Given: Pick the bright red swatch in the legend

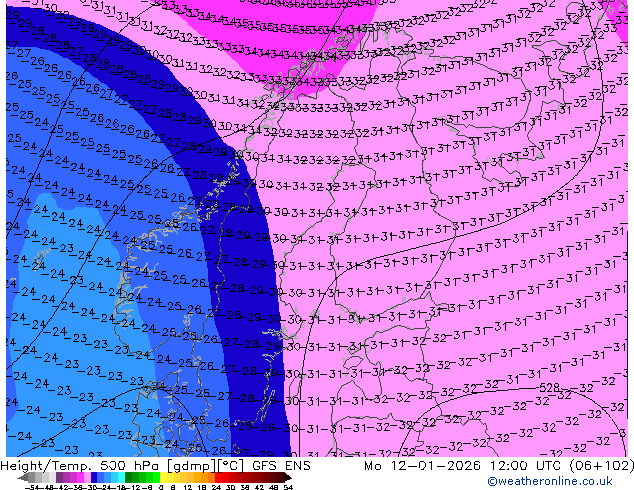Looking at the screenshot, I should coord(218,477).
